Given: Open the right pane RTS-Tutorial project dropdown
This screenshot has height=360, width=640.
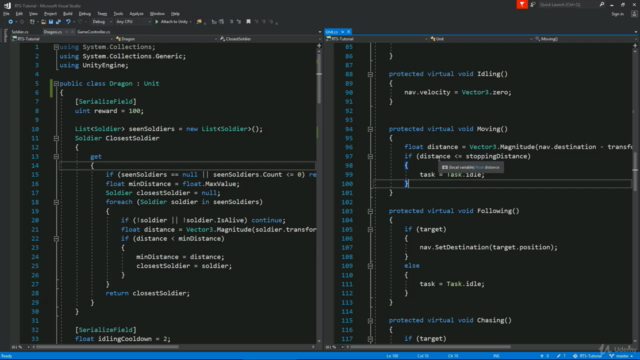Looking at the screenshot, I should [377, 39].
